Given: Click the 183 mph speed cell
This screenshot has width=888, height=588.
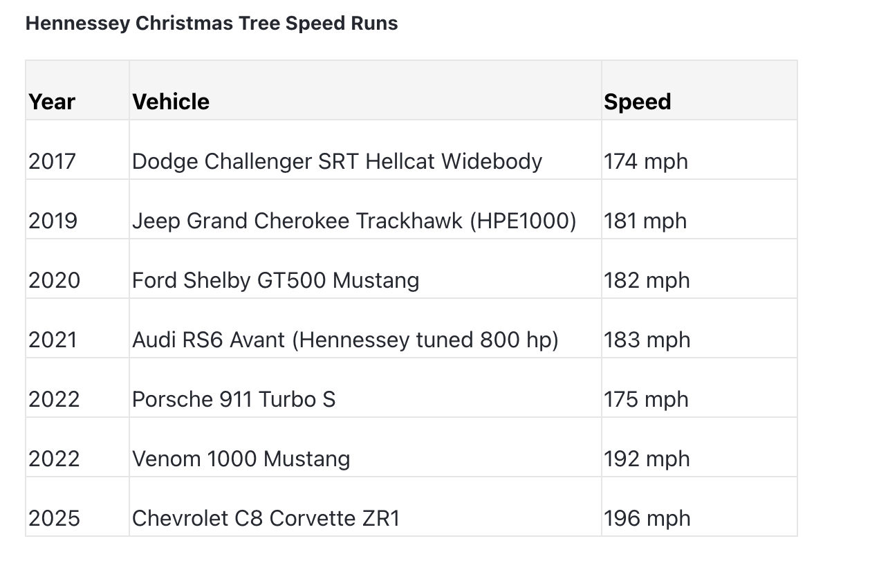Looking at the screenshot, I should coord(699,329).
